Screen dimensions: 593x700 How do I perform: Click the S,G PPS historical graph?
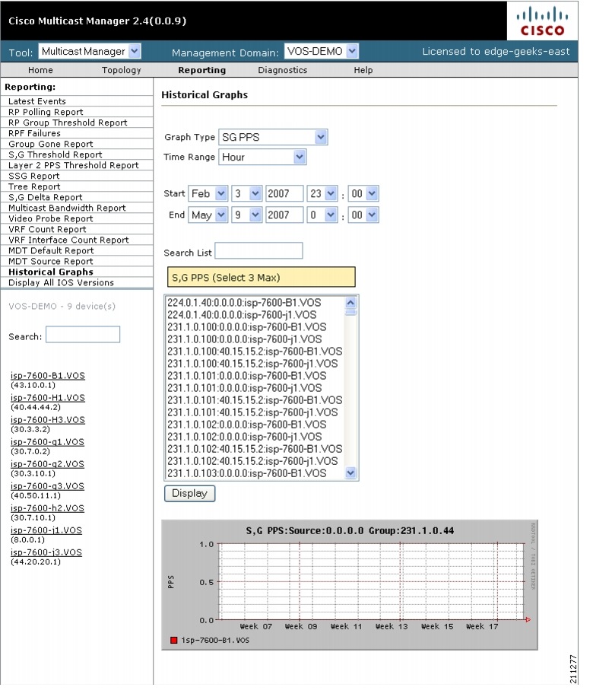click(x=350, y=585)
